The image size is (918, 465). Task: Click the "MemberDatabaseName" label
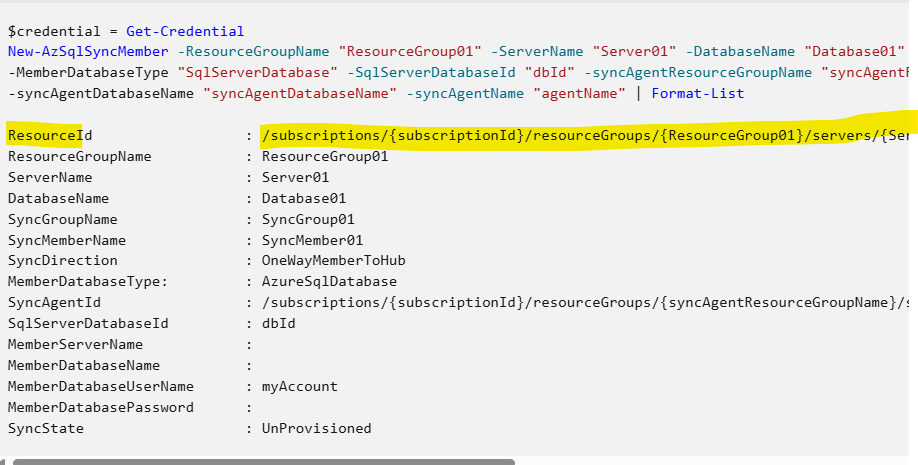[x=84, y=365]
